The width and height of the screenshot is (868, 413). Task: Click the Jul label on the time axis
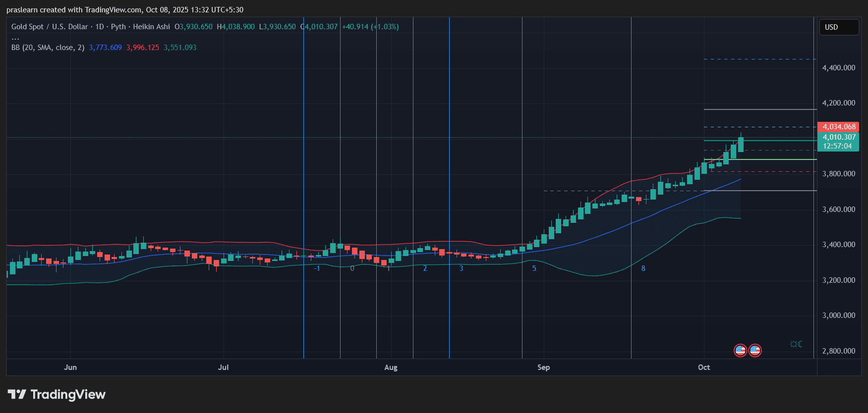pyautogui.click(x=223, y=367)
